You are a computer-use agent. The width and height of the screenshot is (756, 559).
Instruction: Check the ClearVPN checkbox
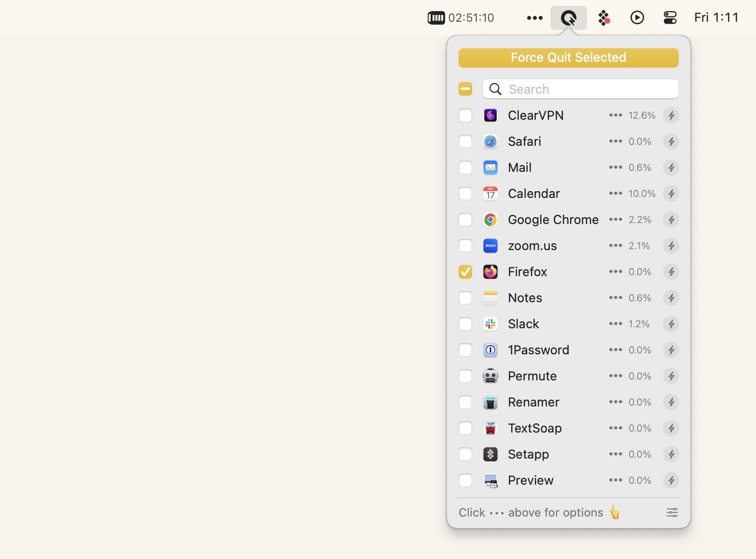coord(465,115)
